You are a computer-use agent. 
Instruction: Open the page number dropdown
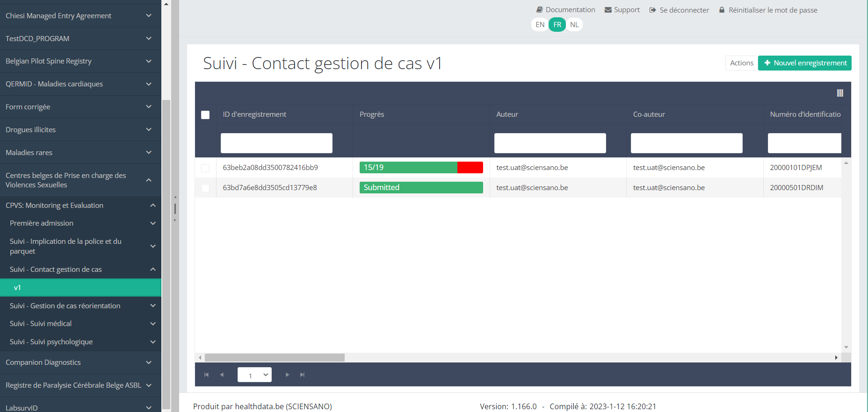pyautogui.click(x=254, y=375)
